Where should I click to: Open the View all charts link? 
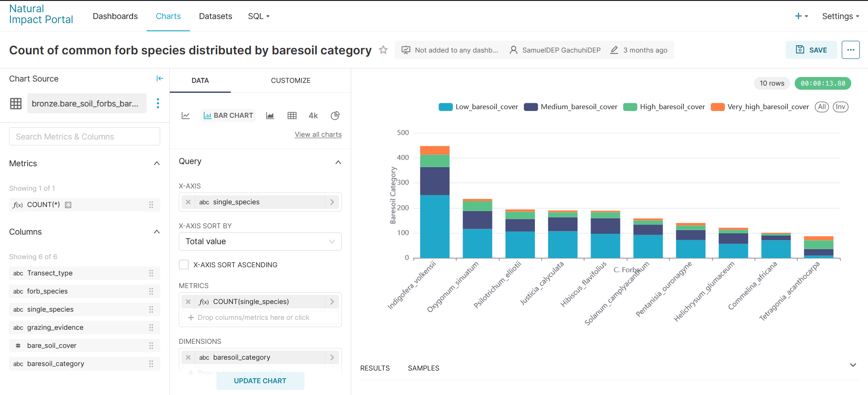pos(318,135)
